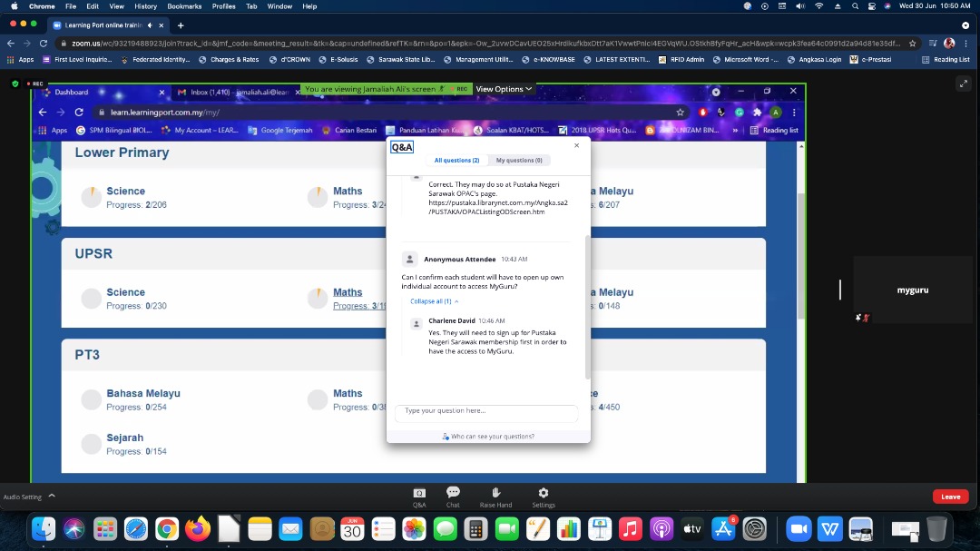Open the Reading List in bookmarks bar

click(946, 59)
